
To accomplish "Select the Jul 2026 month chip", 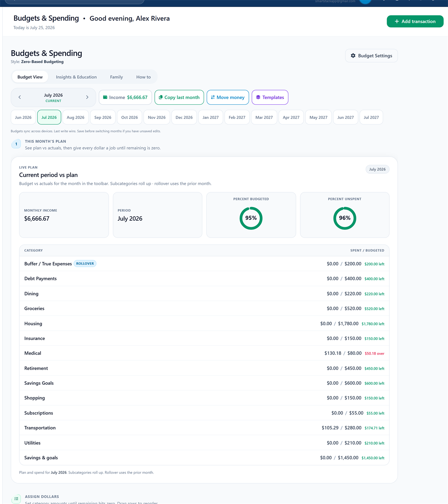I will [x=49, y=117].
